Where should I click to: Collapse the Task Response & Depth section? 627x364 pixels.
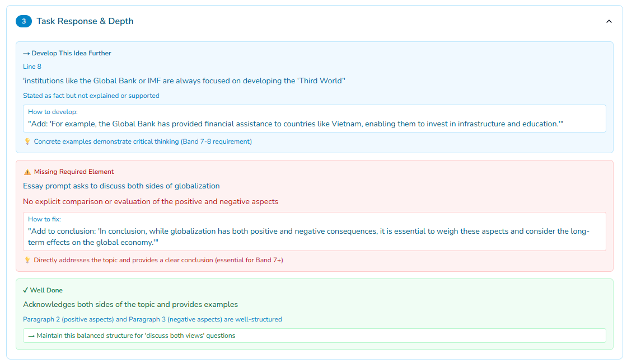click(x=609, y=21)
